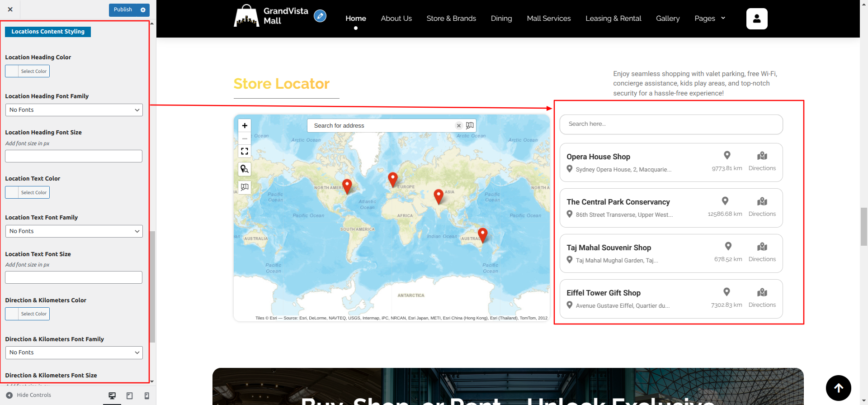Viewport: 868px width, 405px height.
Task: Click the user account icon in header
Action: pos(757,19)
